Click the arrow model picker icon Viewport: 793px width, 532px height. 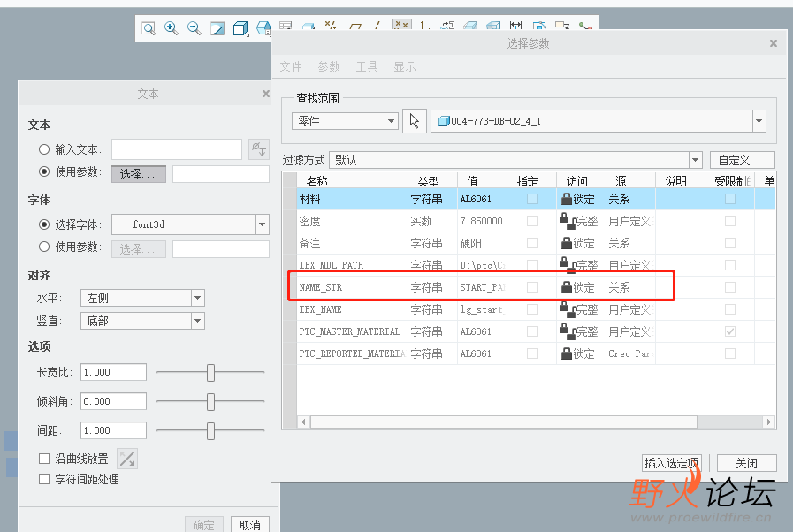point(415,121)
